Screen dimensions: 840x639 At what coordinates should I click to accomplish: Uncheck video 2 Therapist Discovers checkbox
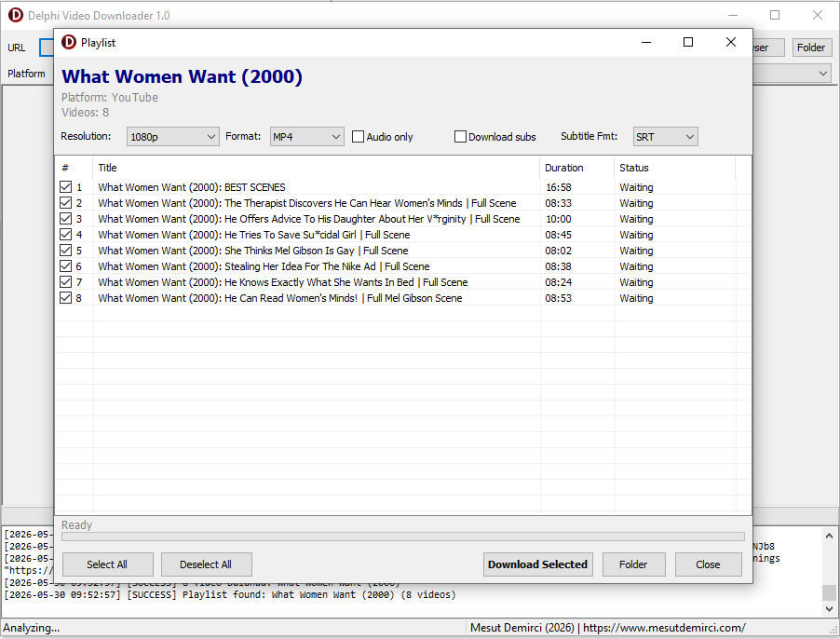point(65,203)
